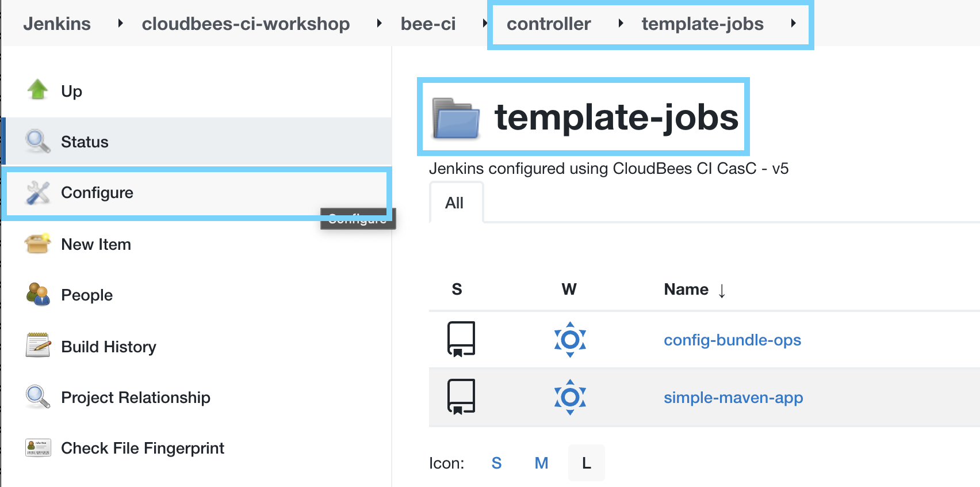Expand dropdown arrow after template-jobs breadcrumb
980x487 pixels.
click(793, 24)
